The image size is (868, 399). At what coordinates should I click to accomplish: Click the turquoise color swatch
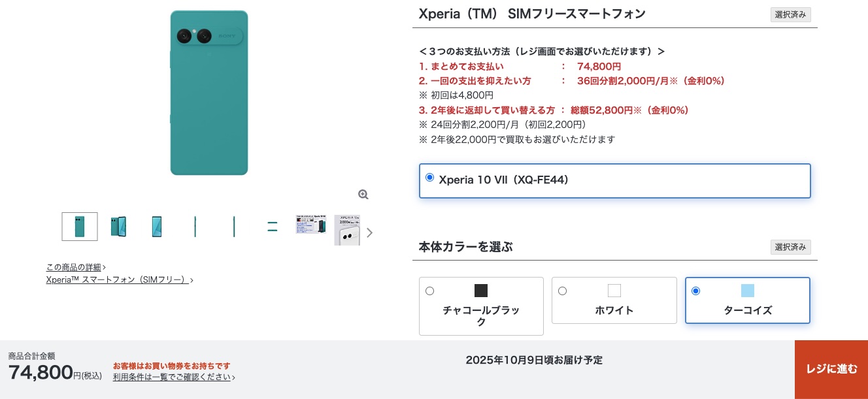[x=748, y=291]
